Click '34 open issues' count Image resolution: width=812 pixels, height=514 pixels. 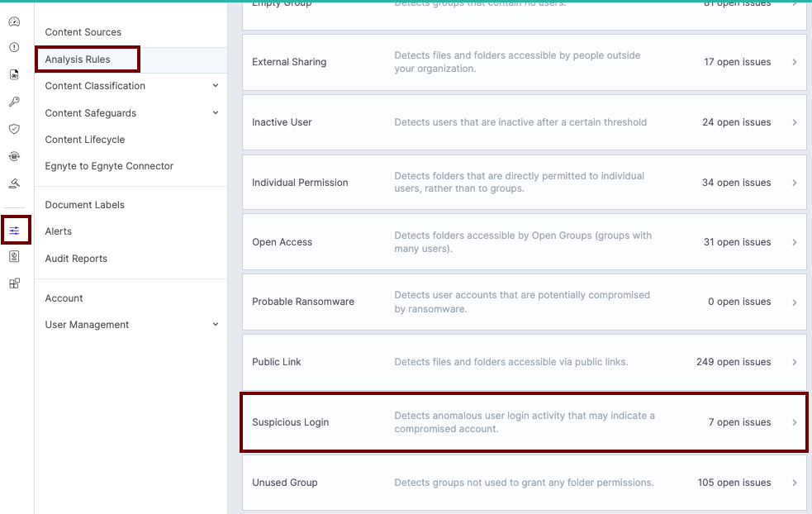[736, 183]
